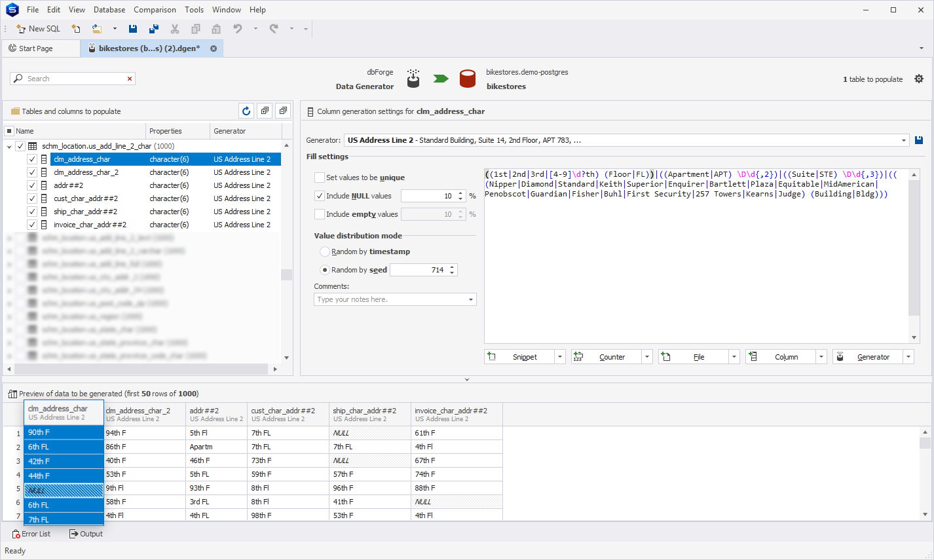Decrease the seed value stepper
The width and height of the screenshot is (934, 560).
(x=452, y=272)
